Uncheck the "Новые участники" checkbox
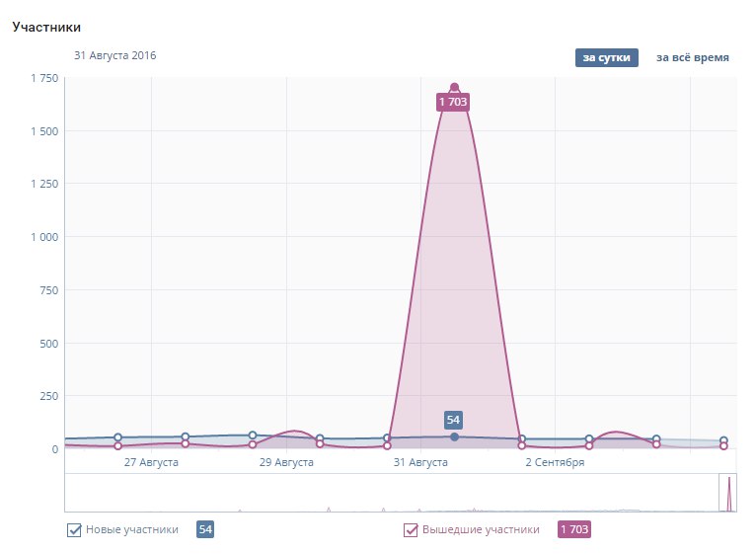756x554 pixels. (x=74, y=530)
